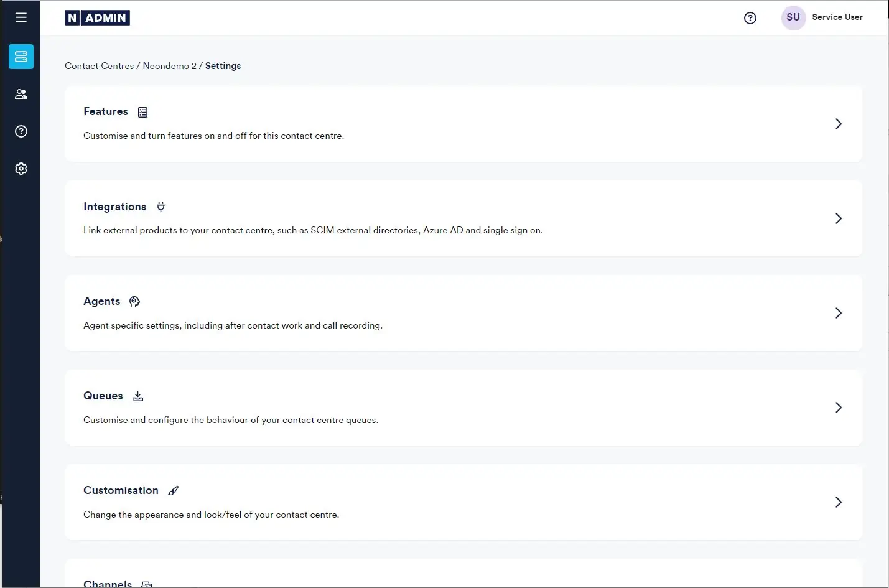Image resolution: width=889 pixels, height=588 pixels.
Task: Click the sidebar help question mark icon
Action: click(x=21, y=131)
